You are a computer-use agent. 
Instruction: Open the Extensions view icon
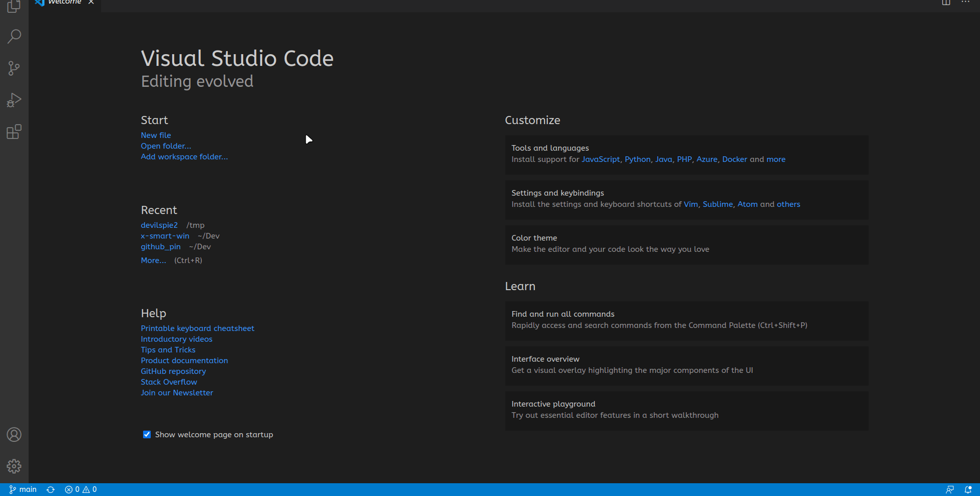click(14, 132)
